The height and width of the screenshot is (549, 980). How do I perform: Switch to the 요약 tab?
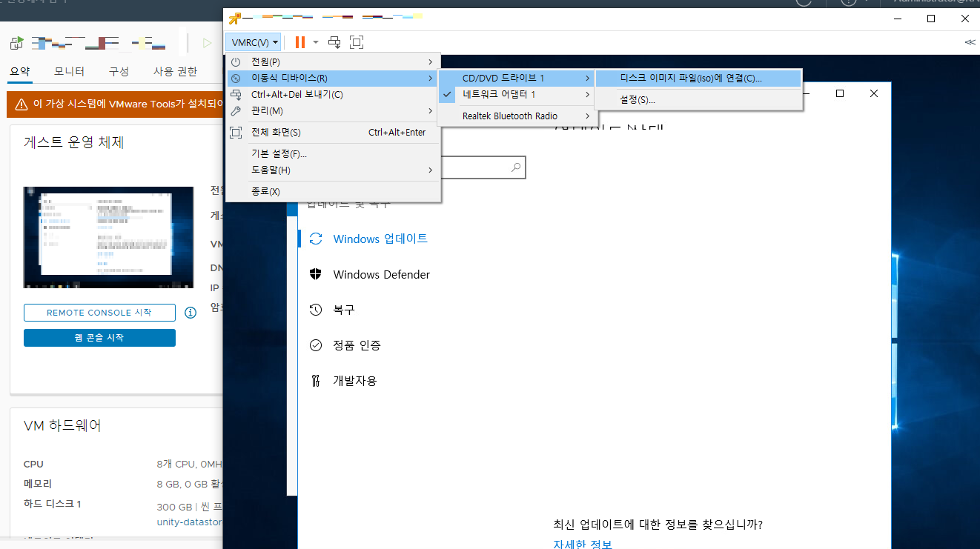(19, 72)
